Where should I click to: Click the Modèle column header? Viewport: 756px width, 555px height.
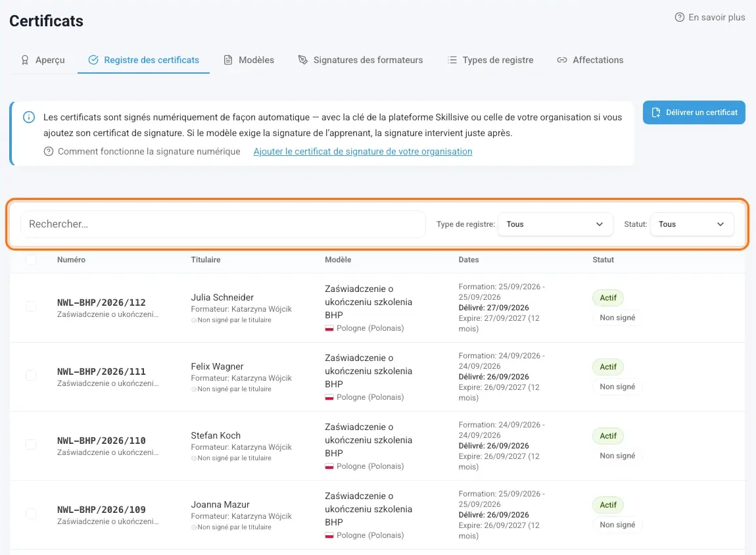click(x=338, y=260)
